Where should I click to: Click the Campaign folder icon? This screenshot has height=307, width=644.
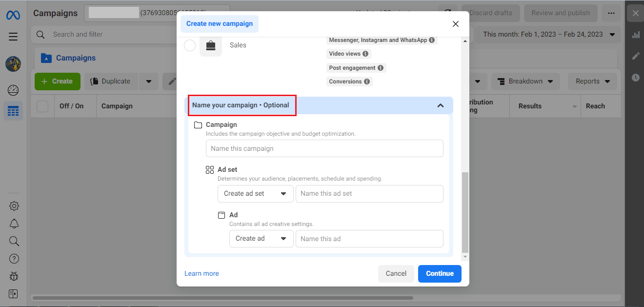198,125
